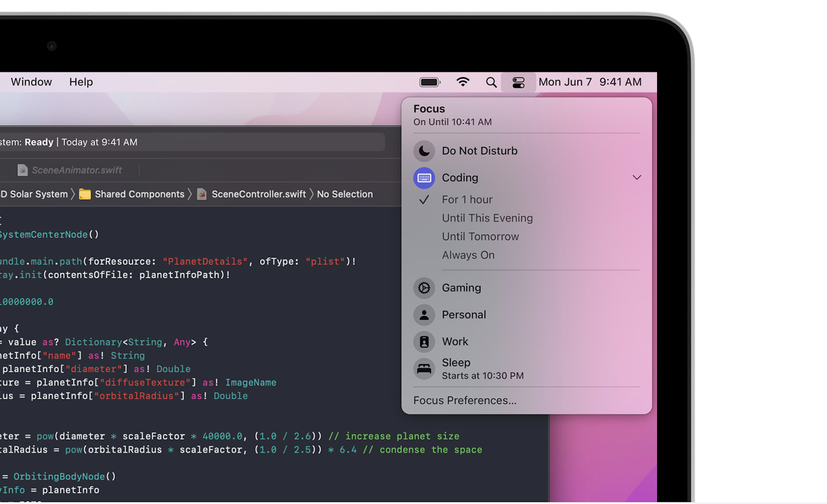
Task: Click the SceneController.swift file icon in breadcrumb
Action: [202, 194]
